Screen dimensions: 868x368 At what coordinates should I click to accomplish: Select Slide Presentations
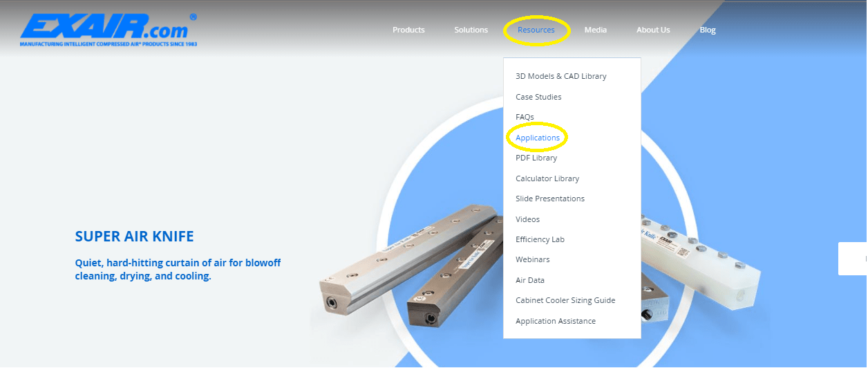[550, 199]
